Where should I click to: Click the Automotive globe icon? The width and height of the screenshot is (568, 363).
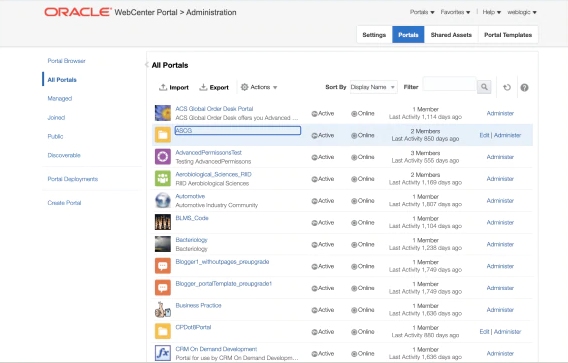tap(163, 200)
